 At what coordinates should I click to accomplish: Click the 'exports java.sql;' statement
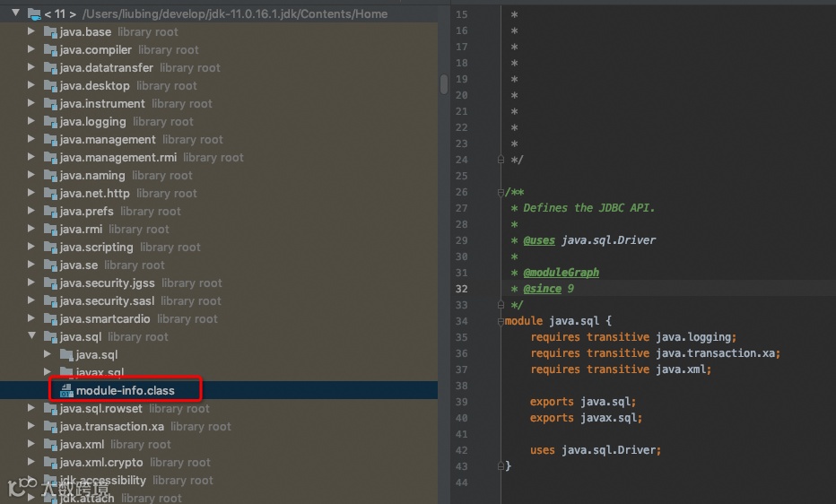click(583, 402)
